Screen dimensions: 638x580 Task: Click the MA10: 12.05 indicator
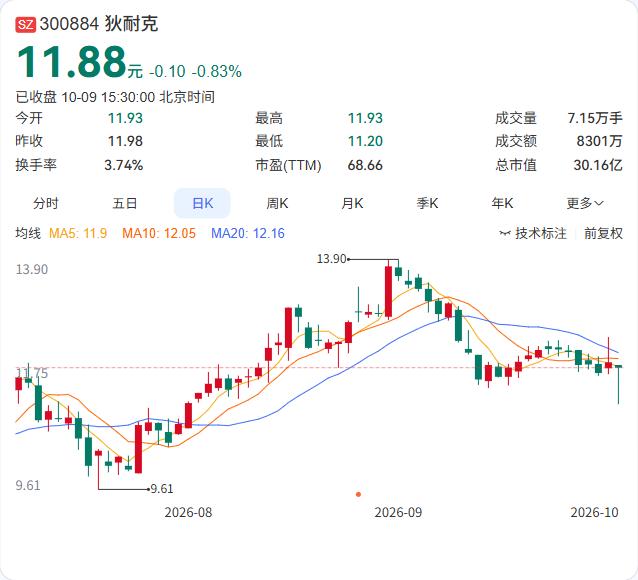[x=159, y=234]
